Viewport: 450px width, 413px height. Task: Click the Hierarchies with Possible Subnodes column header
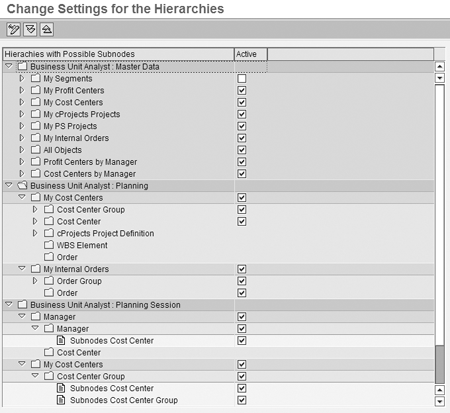(118, 54)
